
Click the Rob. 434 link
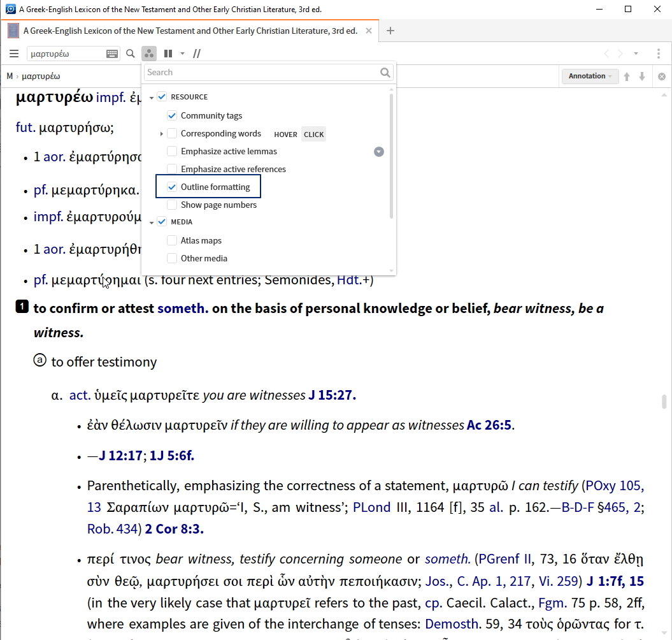(112, 529)
